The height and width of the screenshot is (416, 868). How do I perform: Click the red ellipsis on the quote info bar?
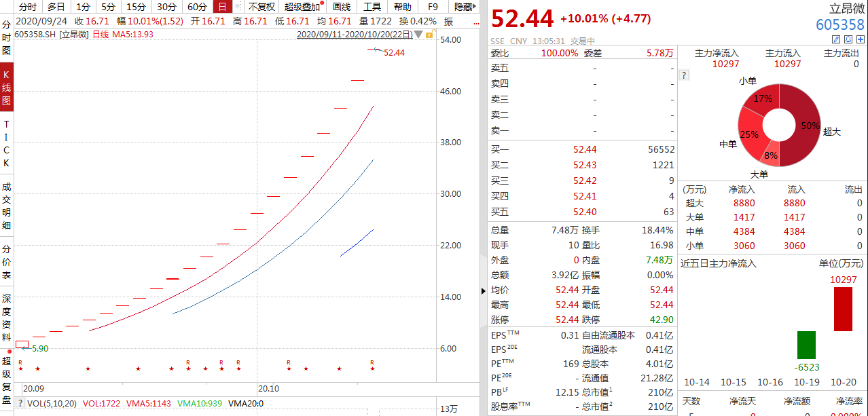pyautogui.click(x=476, y=24)
